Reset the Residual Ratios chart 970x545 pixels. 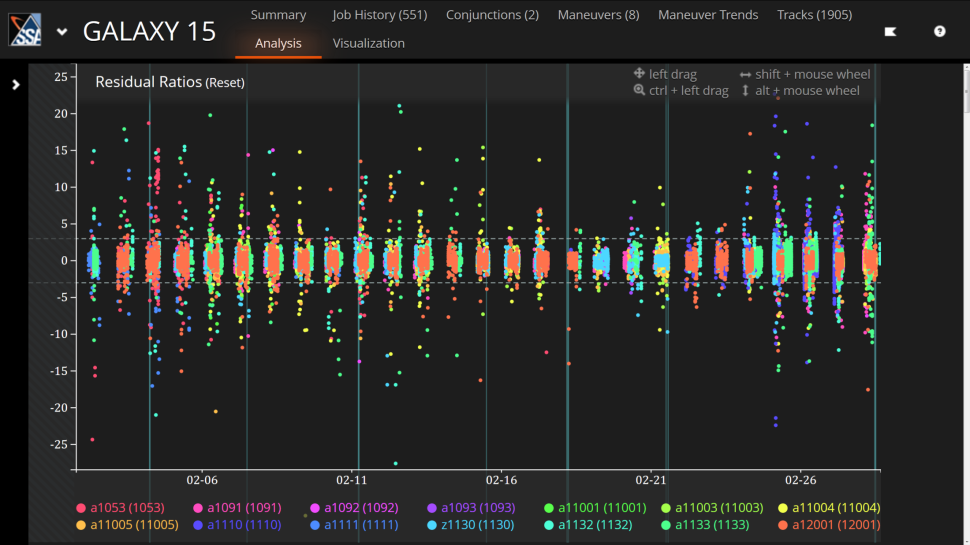click(225, 83)
